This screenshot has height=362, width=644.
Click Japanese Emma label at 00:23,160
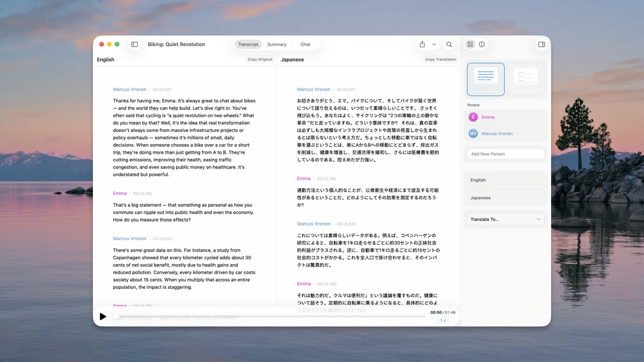click(x=304, y=179)
